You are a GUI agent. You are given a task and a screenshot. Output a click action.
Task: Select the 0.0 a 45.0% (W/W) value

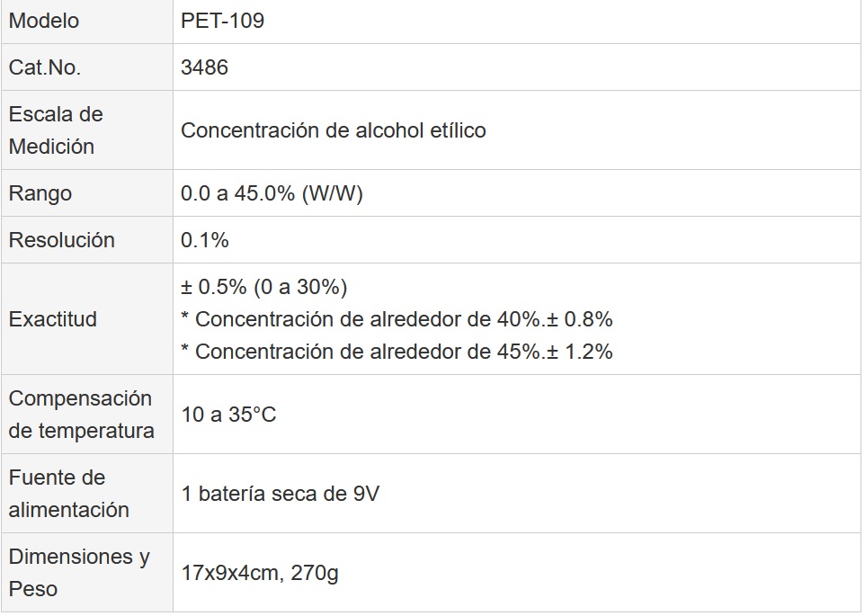272,193
